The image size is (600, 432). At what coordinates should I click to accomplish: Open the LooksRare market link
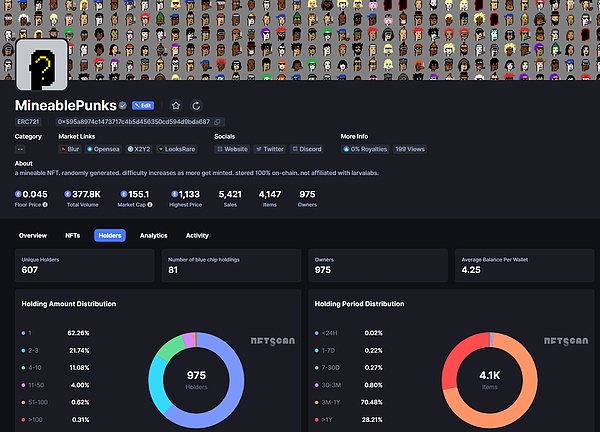point(177,149)
